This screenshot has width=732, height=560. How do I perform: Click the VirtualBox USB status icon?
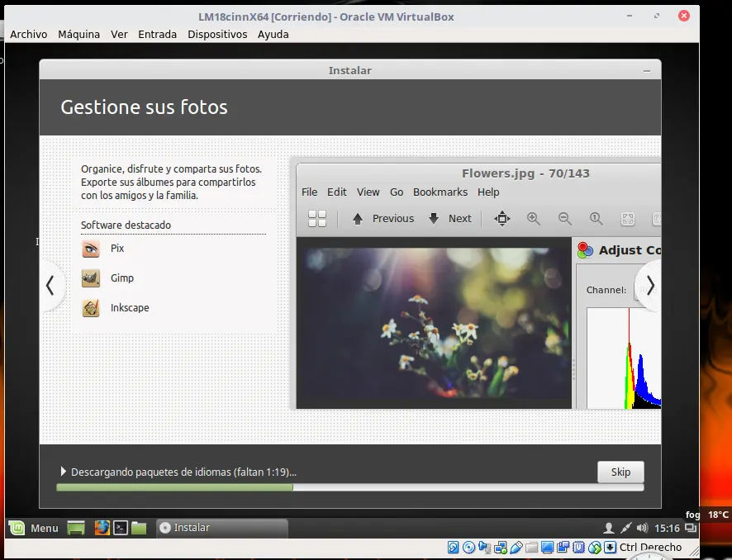pos(516,548)
